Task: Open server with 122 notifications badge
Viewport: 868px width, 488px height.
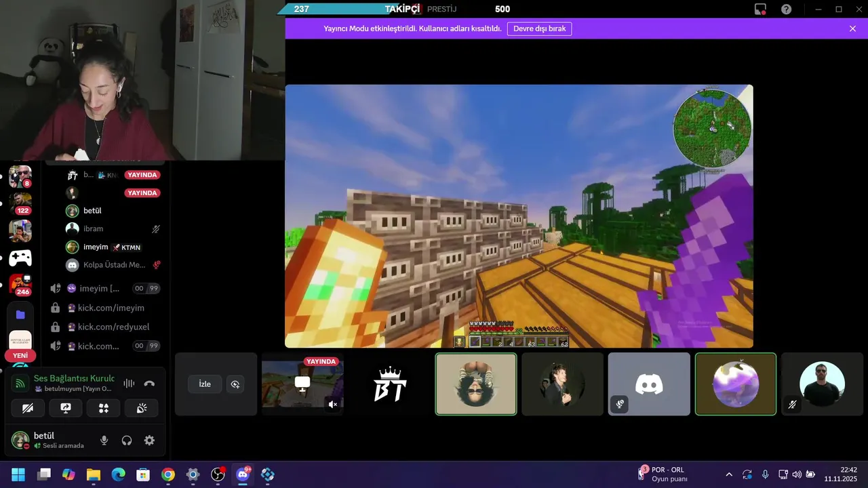Action: (x=20, y=203)
